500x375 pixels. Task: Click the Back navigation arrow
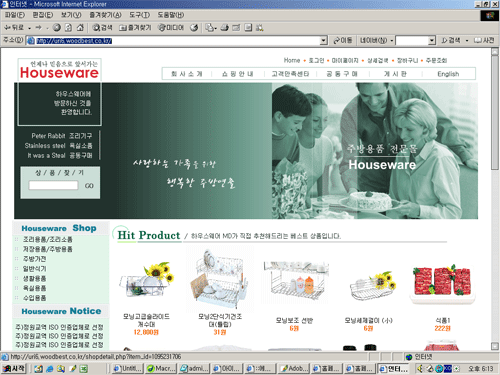pyautogui.click(x=14, y=28)
